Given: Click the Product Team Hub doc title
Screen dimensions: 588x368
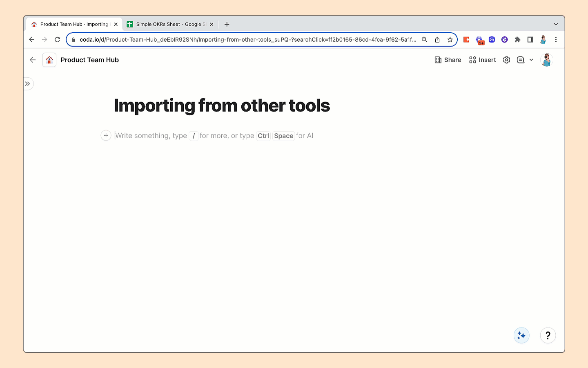Looking at the screenshot, I should tap(90, 60).
